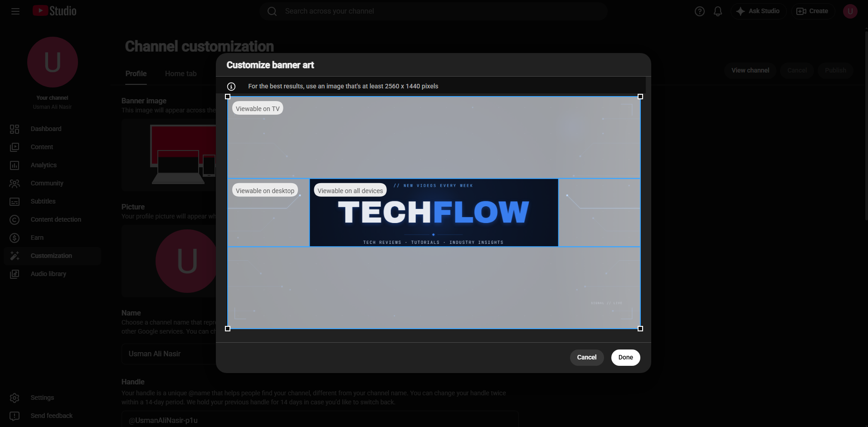Click the Send feedback icon
This screenshot has width=868, height=427.
[15, 416]
